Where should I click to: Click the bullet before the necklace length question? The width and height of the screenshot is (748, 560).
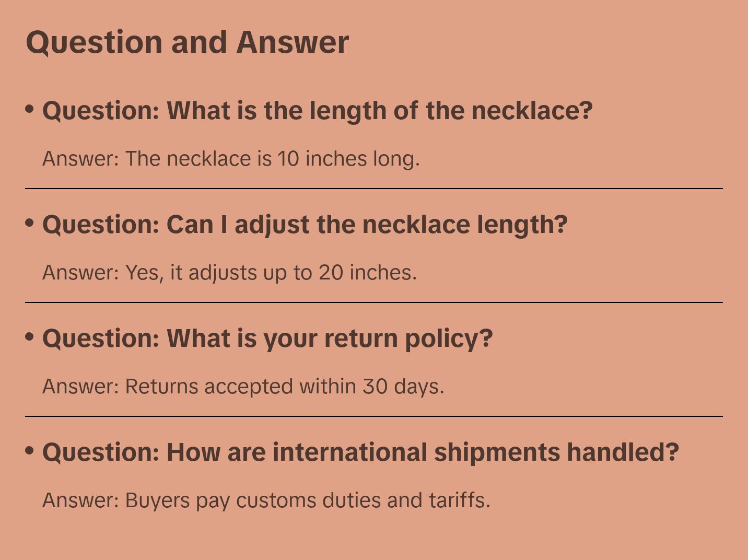coord(30,109)
